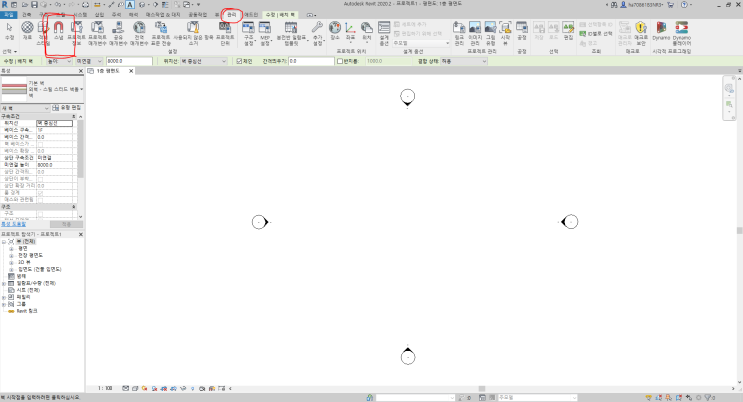Open Global Parameters tool
Image resolution: width=743 pixels, height=402 pixels.
pyautogui.click(x=139, y=32)
